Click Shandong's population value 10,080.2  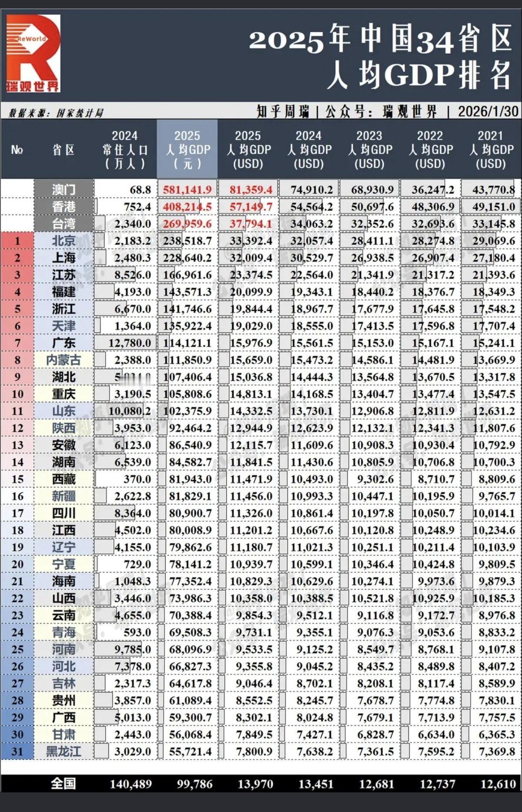pyautogui.click(x=130, y=411)
